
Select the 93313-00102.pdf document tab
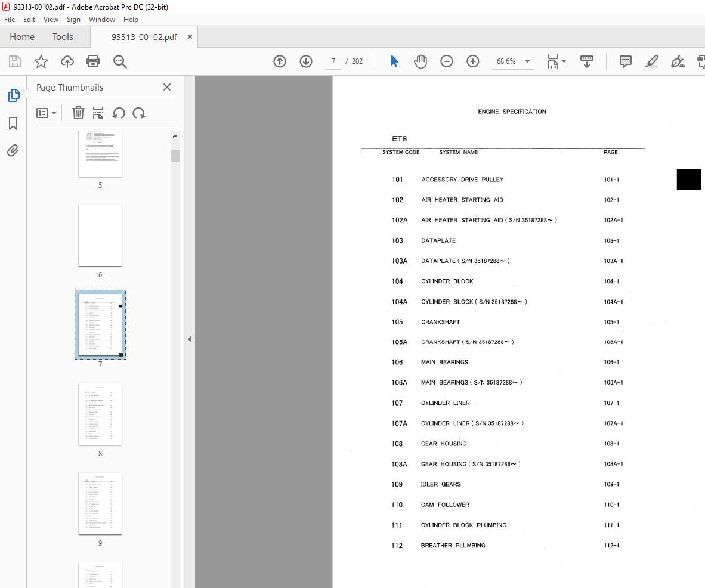pos(144,37)
